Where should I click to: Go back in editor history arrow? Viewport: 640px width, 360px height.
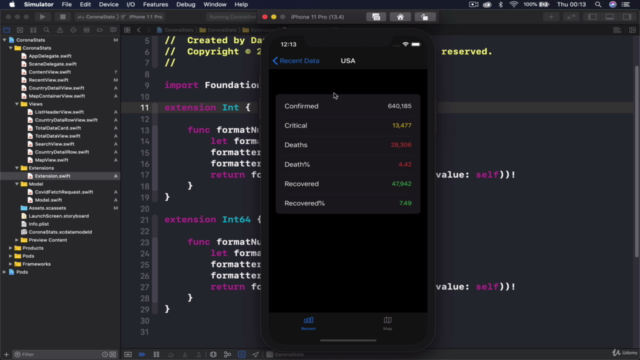coord(139,30)
